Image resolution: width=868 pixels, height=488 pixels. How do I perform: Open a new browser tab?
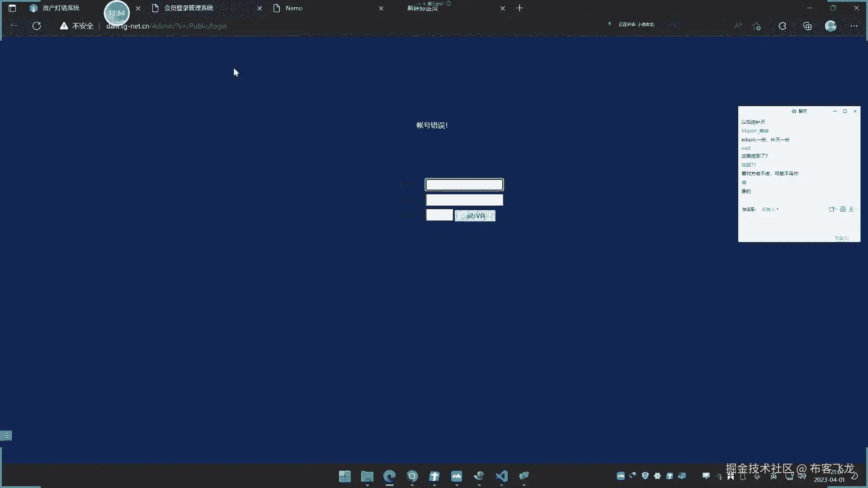(519, 8)
